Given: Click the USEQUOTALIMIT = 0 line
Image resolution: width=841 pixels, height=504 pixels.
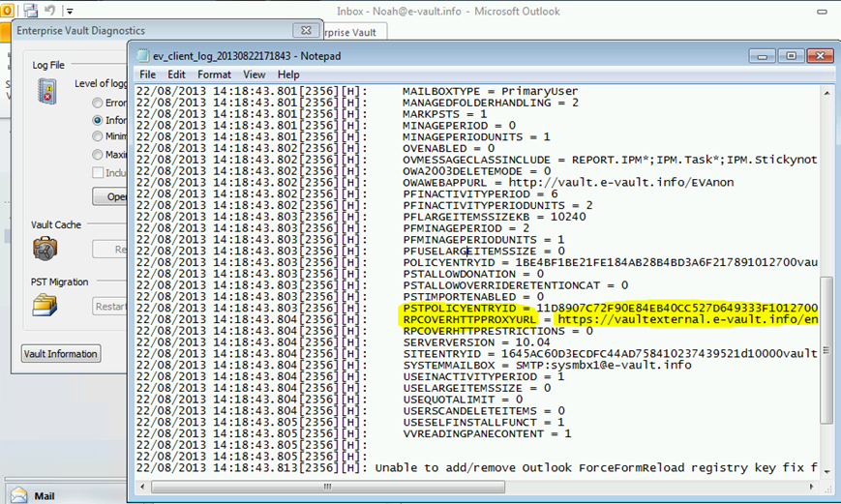Looking at the screenshot, I should [463, 400].
